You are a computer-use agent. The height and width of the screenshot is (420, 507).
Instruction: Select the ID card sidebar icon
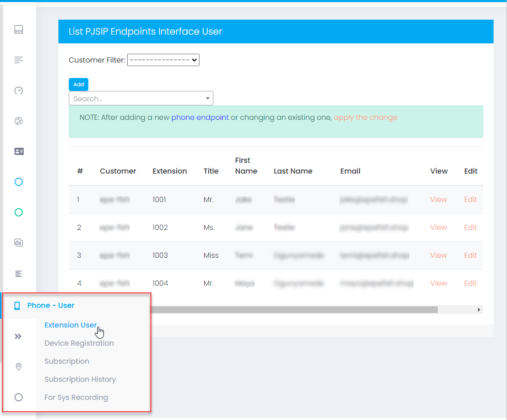[x=19, y=151]
